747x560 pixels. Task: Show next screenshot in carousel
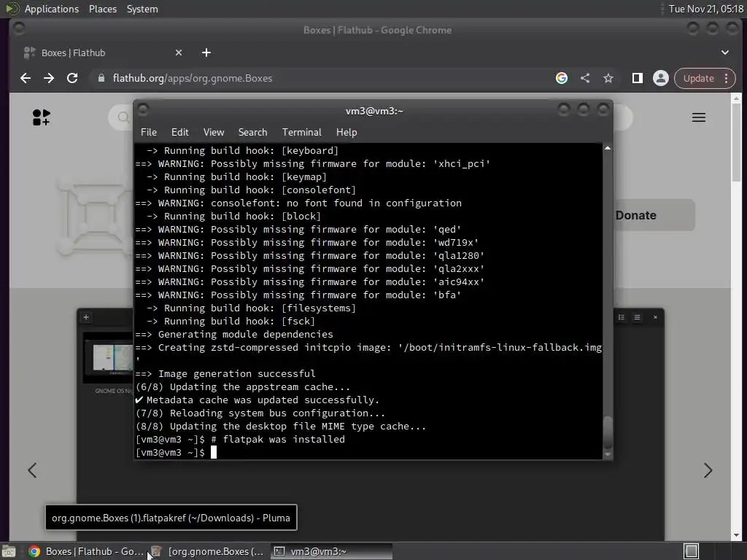pos(708,470)
